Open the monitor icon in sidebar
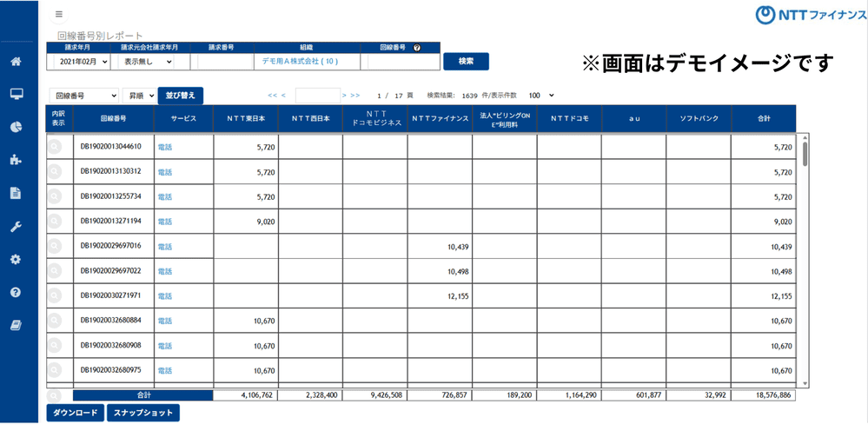 pyautogui.click(x=16, y=94)
